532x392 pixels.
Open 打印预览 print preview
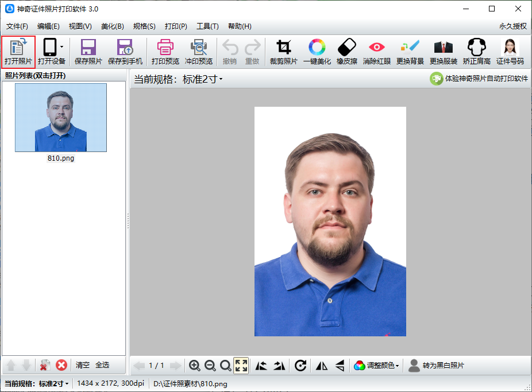165,52
